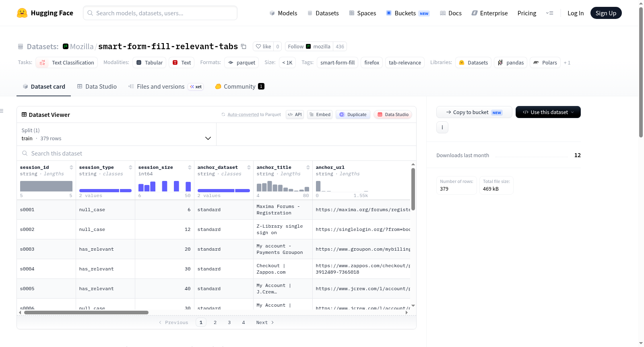
Task: Select the parquet format tag
Action: (242, 62)
